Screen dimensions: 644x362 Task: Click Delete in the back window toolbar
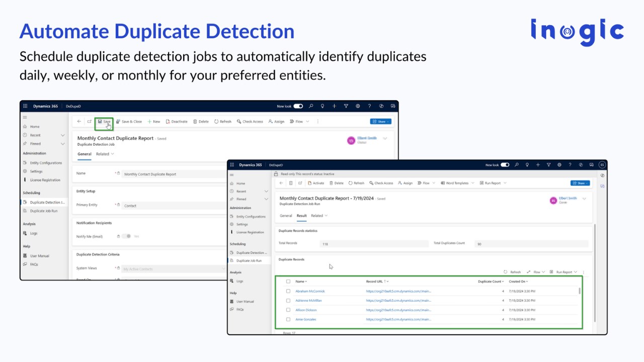tap(201, 121)
